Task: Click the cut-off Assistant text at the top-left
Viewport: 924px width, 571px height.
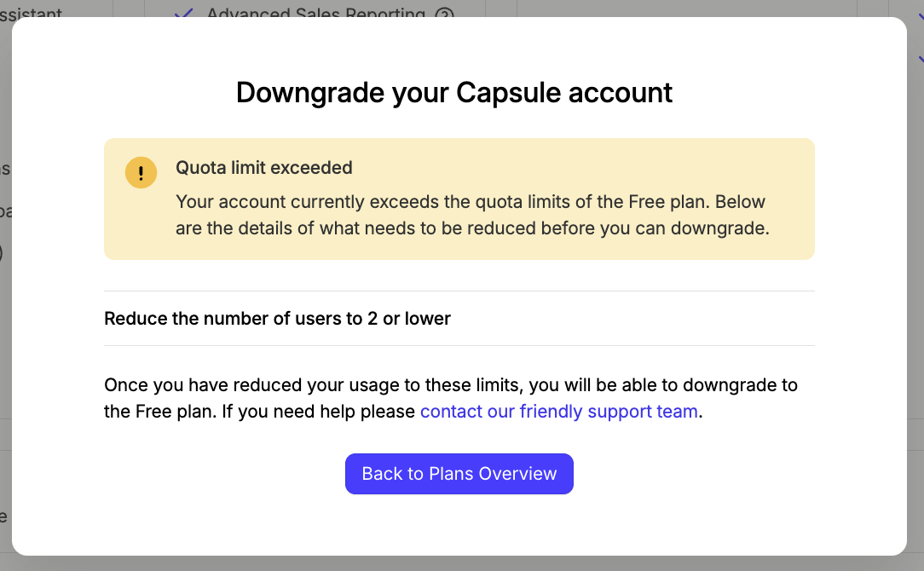Action: point(31,13)
